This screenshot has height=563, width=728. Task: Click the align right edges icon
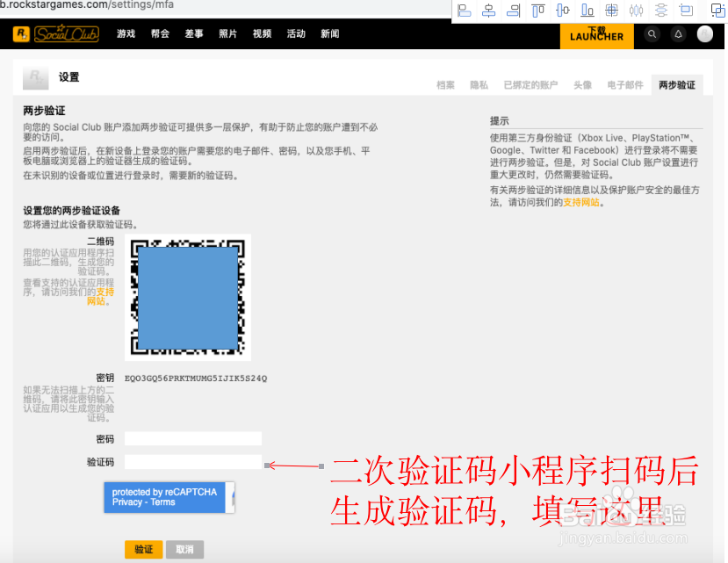point(513,11)
